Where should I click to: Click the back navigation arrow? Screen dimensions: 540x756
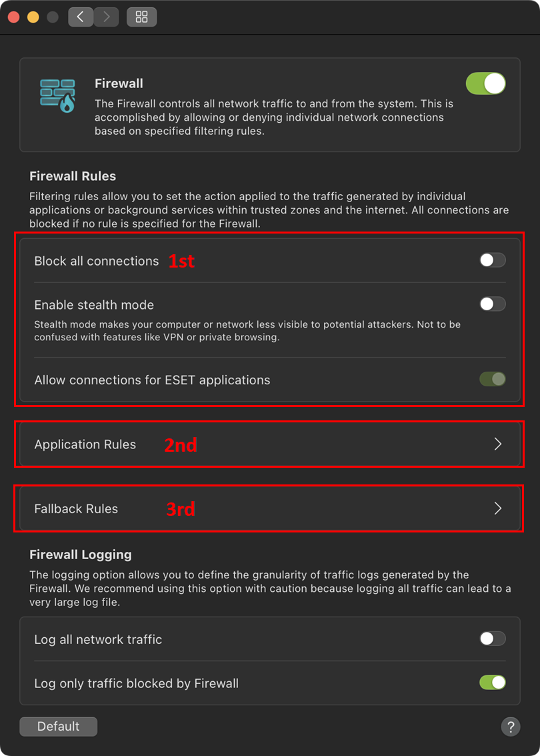point(81,17)
